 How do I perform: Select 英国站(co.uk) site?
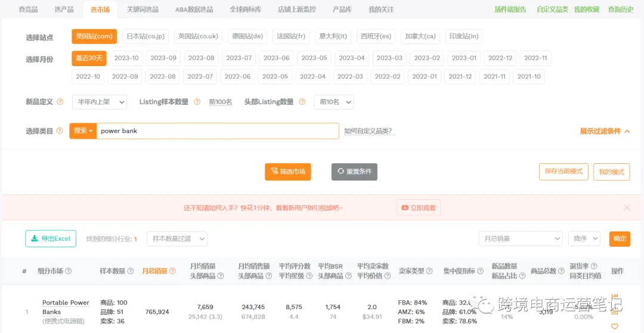point(198,36)
